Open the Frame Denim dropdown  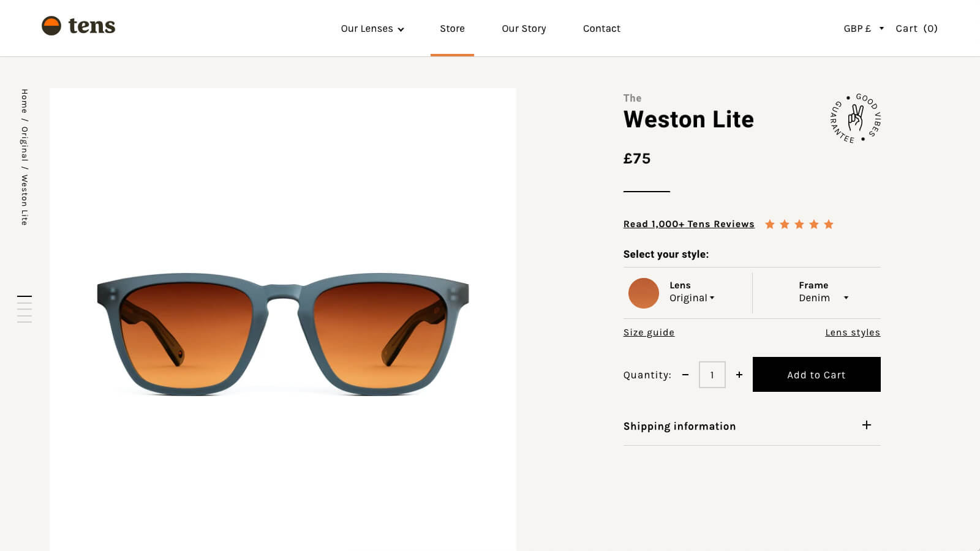823,298
